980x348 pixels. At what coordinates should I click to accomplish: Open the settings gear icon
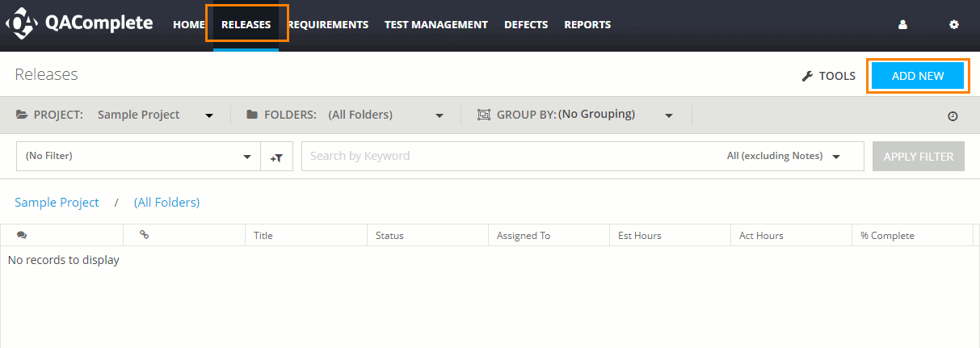pyautogui.click(x=953, y=25)
